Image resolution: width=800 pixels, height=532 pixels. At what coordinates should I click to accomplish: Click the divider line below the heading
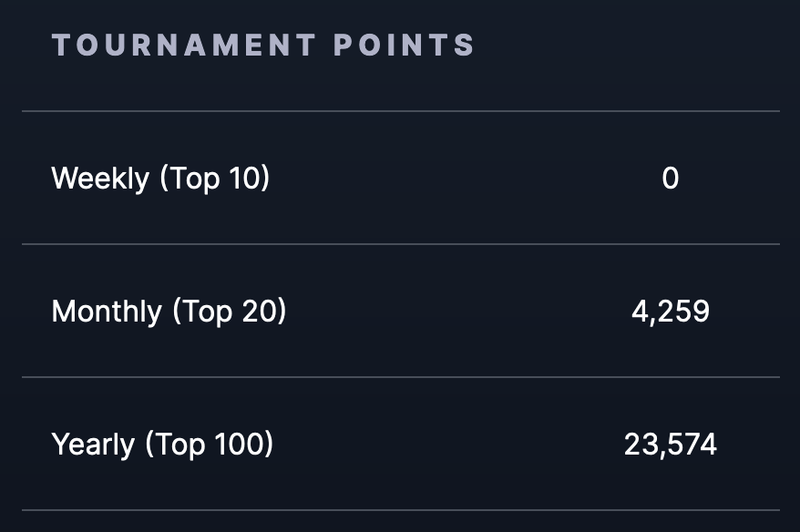tap(401, 111)
